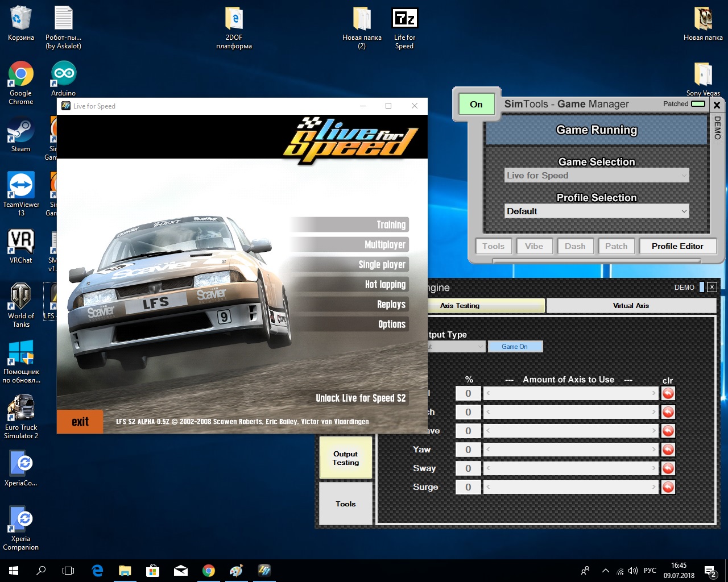Click the Google Chrome taskbar icon

pyautogui.click(x=209, y=571)
